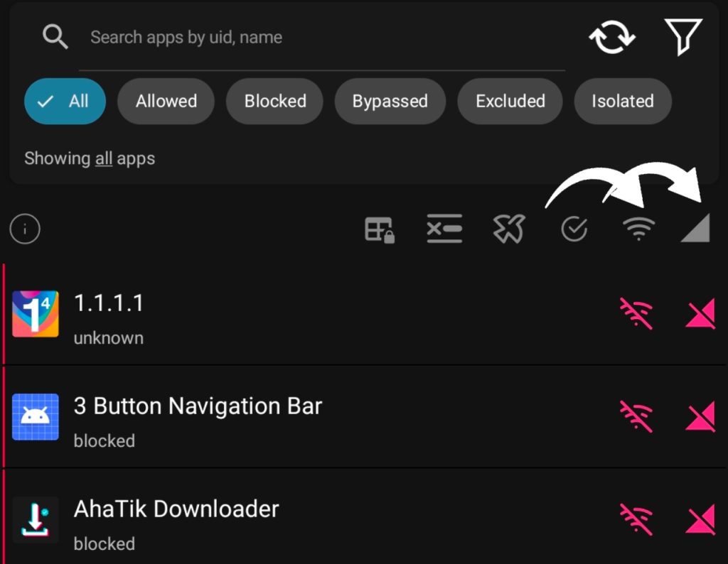This screenshot has height=564, width=728.
Task: Toggle mobile data for AhaTik Downloader
Action: (x=700, y=520)
